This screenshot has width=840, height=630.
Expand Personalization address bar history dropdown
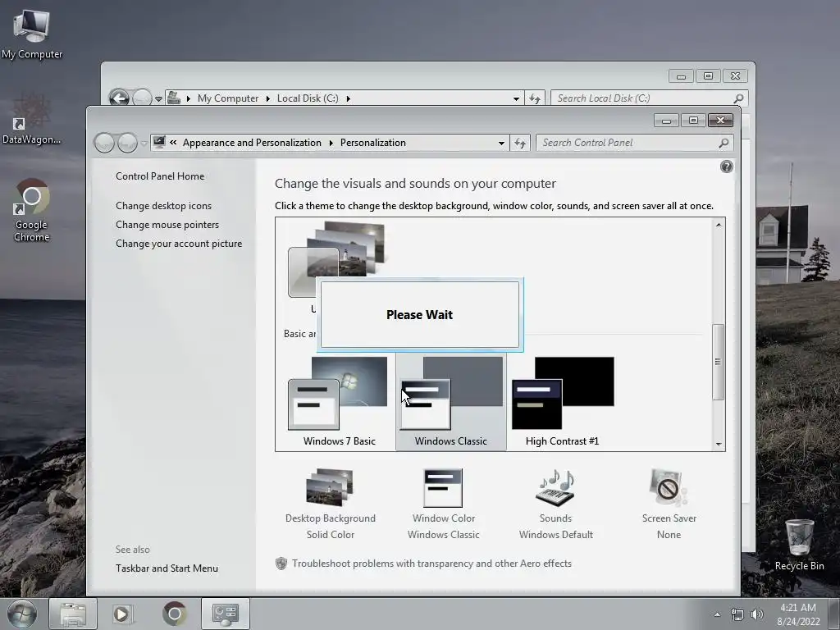click(501, 143)
